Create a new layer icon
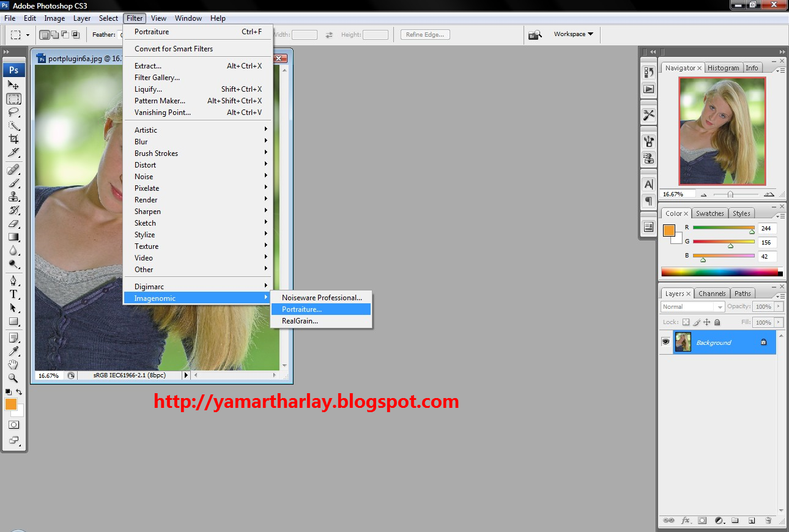Image resolution: width=789 pixels, height=532 pixels. pos(752,521)
